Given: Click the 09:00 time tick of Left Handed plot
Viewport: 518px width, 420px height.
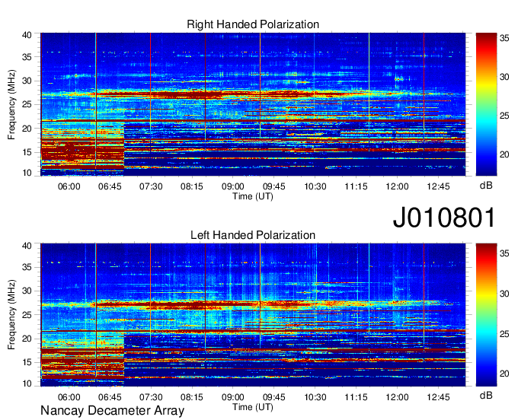Looking at the screenshot, I should pos(233,397).
